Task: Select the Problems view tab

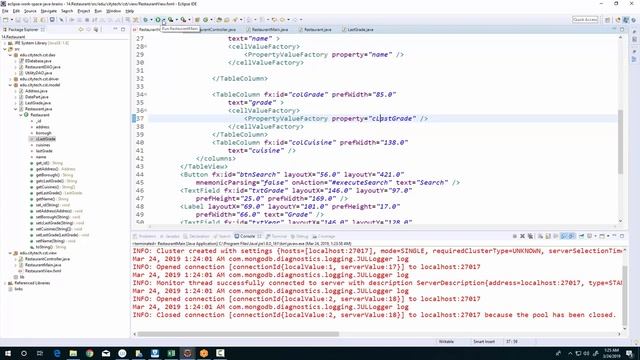Action: pyautogui.click(x=144, y=236)
